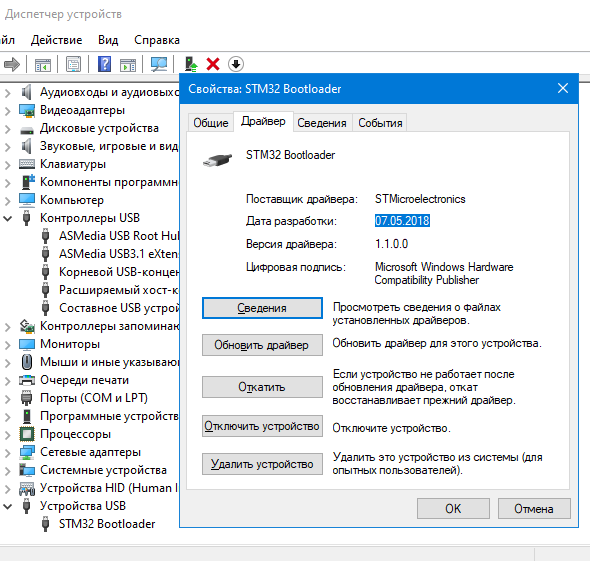Click the Процессоры chip icon
The width and height of the screenshot is (590, 561).
(x=27, y=434)
